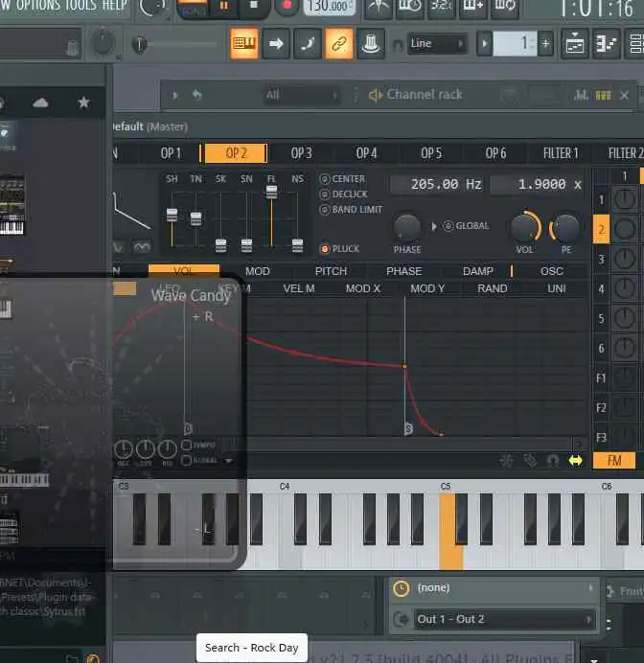Click the Channel rack step/piano toggle icon
Viewport: 644px width, 663px height.
[603, 96]
